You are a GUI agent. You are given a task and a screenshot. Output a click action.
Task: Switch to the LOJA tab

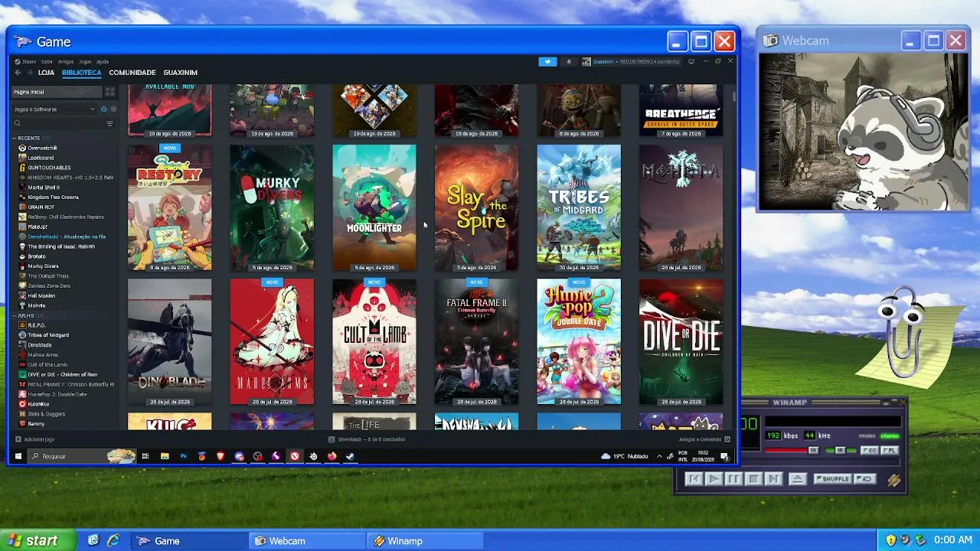[46, 73]
